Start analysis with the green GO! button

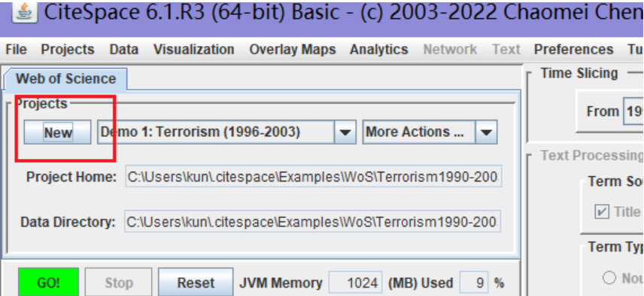coord(48,282)
